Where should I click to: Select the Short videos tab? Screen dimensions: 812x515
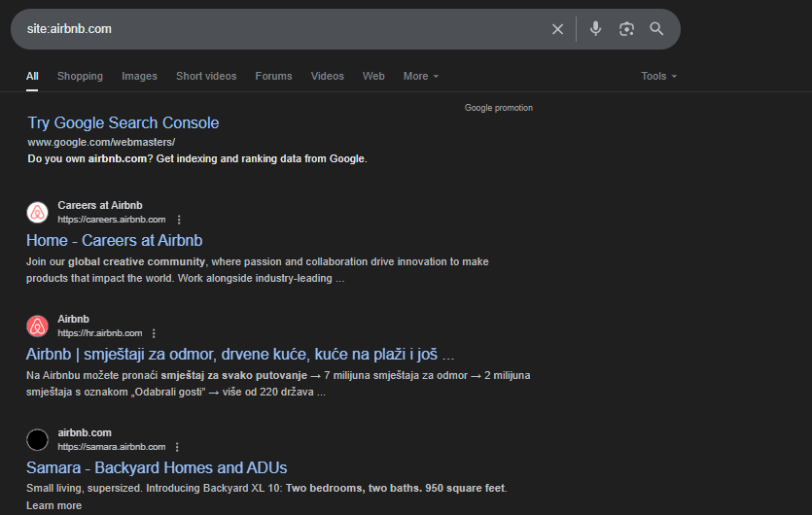click(206, 76)
